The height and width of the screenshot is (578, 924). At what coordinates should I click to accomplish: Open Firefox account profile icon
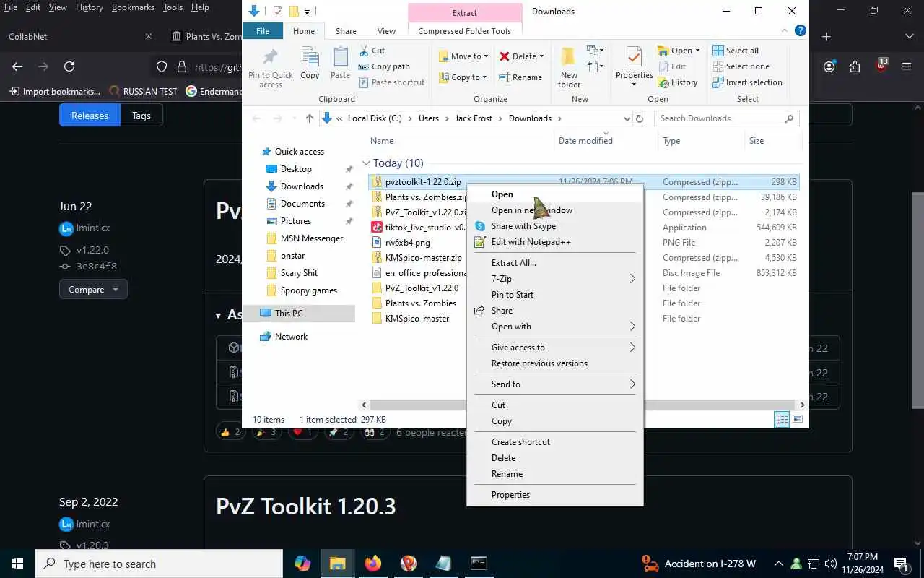pos(829,66)
